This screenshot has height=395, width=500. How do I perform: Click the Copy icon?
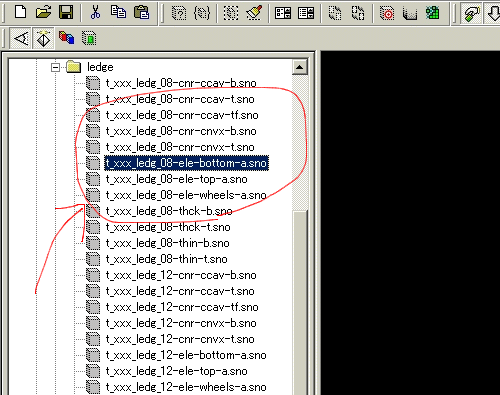pyautogui.click(x=118, y=12)
